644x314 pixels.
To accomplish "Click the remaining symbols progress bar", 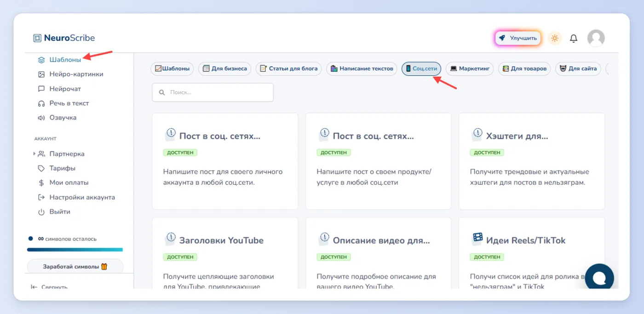I will point(75,250).
